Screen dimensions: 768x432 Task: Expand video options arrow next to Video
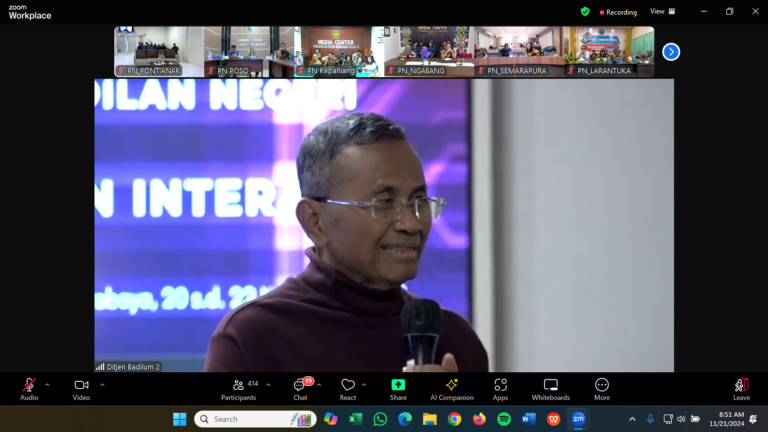[x=102, y=384]
